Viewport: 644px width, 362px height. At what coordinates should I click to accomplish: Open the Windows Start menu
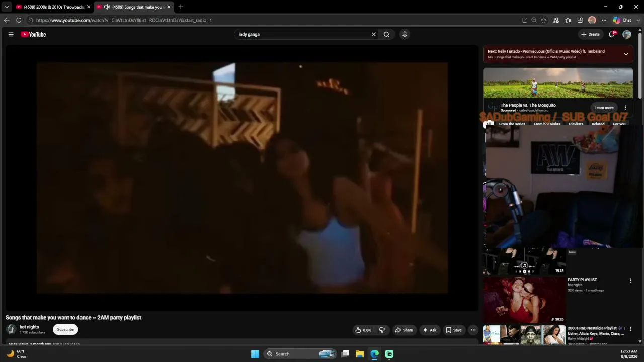pyautogui.click(x=255, y=354)
